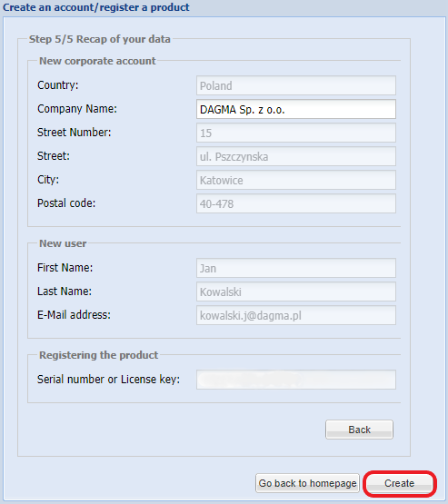Click the New user group title
The height and width of the screenshot is (504, 448).
coord(63,243)
